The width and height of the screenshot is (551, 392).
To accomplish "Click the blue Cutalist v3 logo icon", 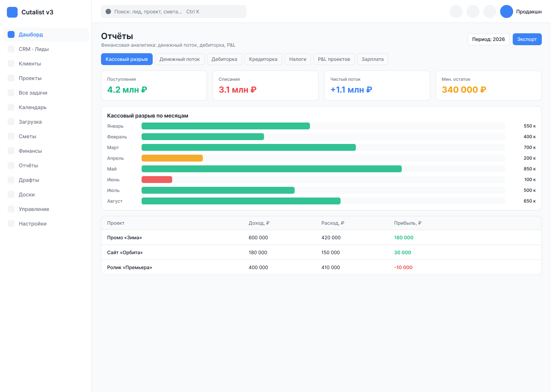I will coord(12,12).
